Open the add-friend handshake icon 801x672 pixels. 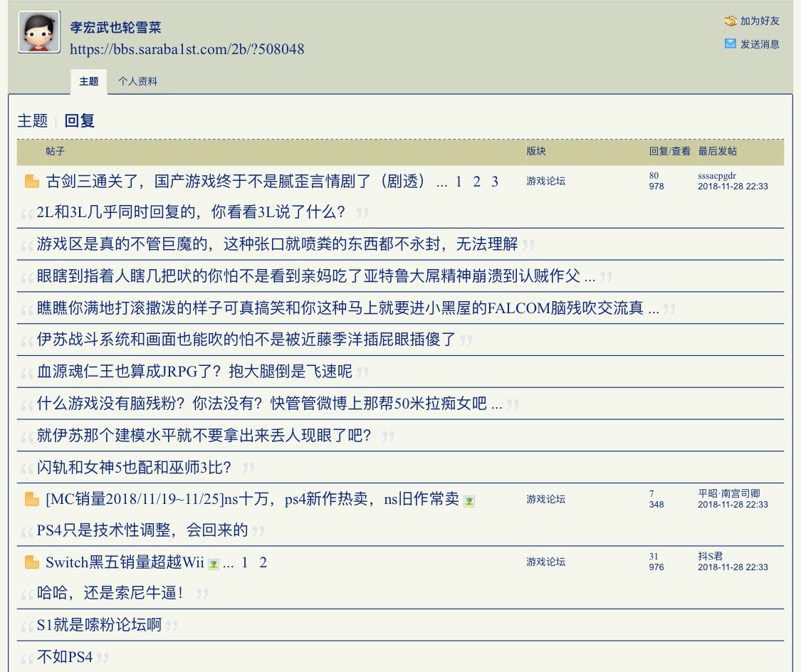731,21
